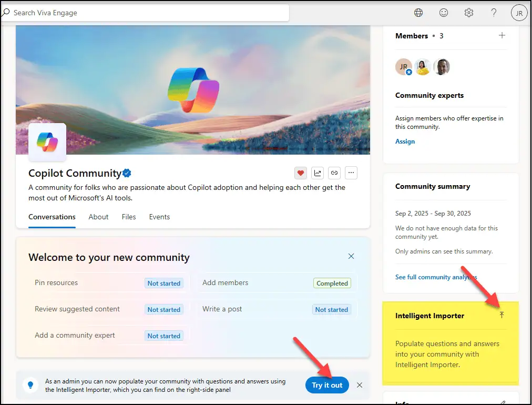This screenshot has height=405, width=532.
Task: Open community analytics via the chart icon
Action: (x=317, y=173)
